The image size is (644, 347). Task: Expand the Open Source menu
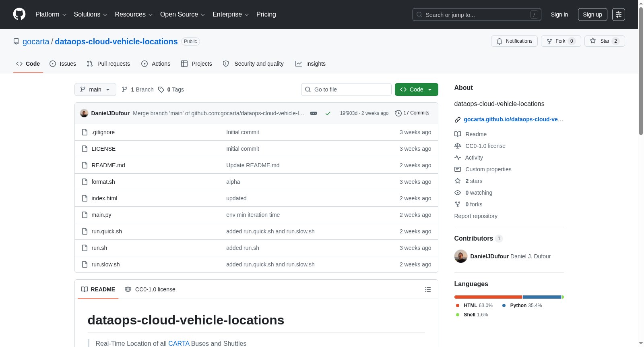point(183,15)
